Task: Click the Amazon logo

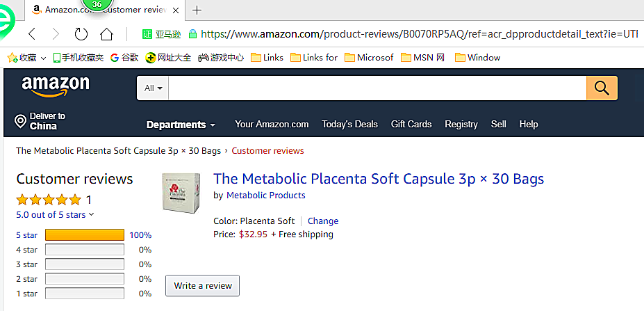Action: tap(56, 87)
